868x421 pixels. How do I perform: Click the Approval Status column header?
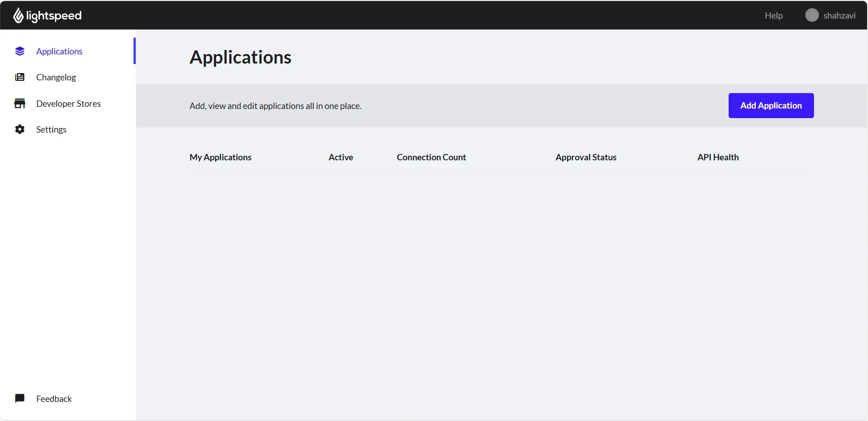pyautogui.click(x=586, y=157)
